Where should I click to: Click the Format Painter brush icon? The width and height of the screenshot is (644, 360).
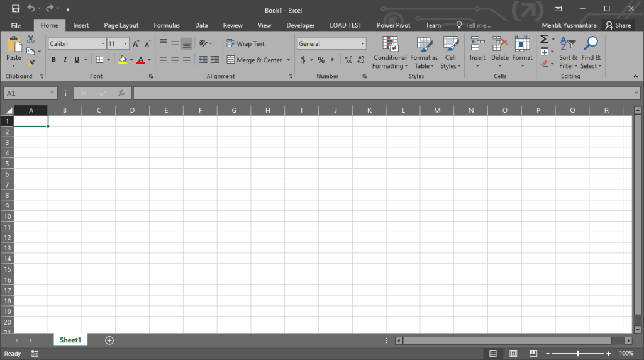click(31, 63)
